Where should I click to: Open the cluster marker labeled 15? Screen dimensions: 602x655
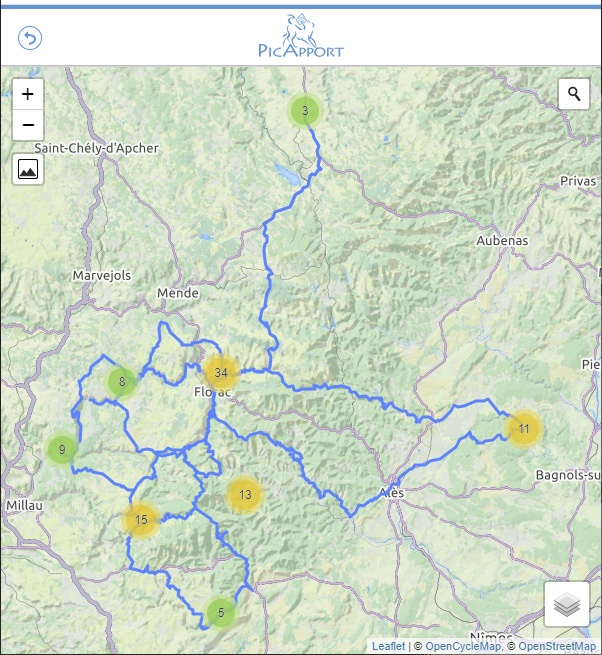(x=141, y=519)
